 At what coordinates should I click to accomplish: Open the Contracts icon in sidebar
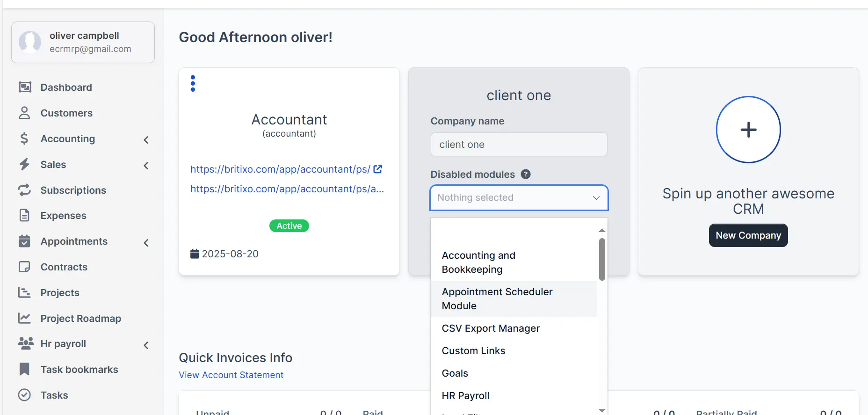point(24,267)
